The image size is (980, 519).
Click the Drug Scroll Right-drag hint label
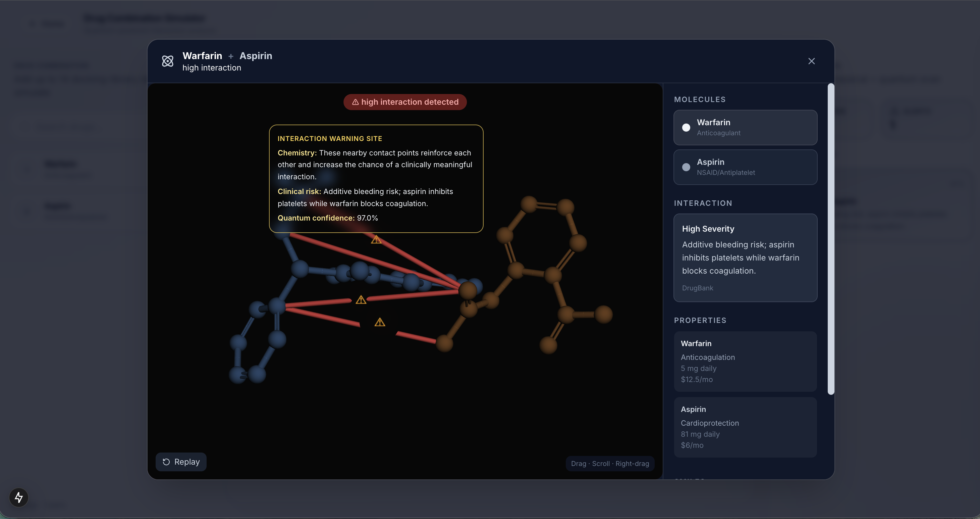point(609,463)
